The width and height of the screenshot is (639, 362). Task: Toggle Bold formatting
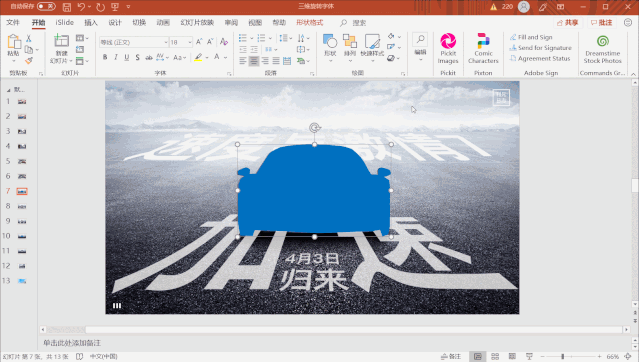point(105,57)
